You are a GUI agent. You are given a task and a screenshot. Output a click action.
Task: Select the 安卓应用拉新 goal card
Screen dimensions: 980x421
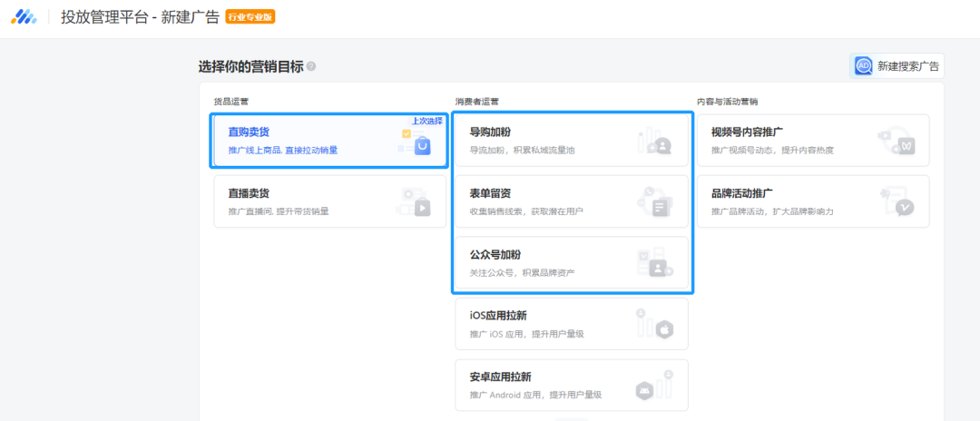pos(572,385)
